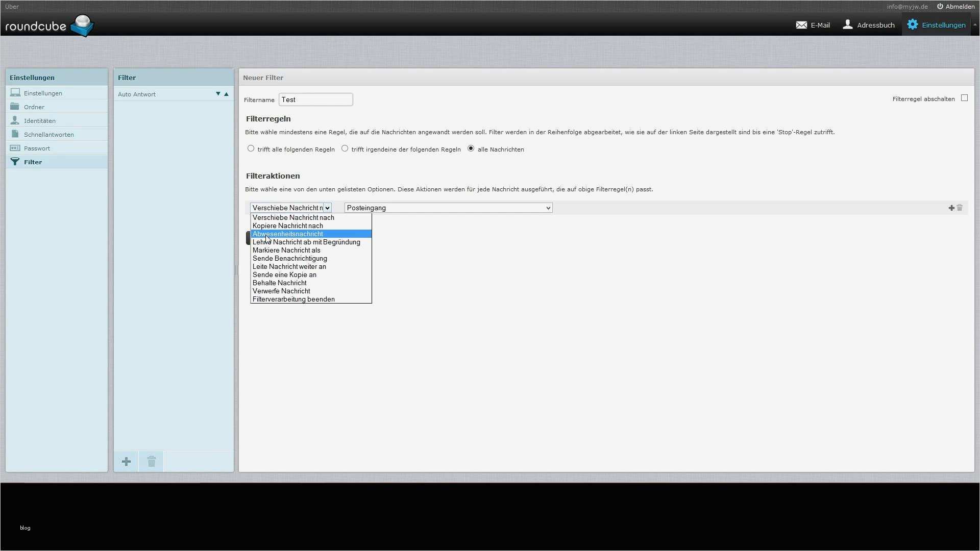Screen dimensions: 980x551
Task: Enable Filterregel abschalten checkbox
Action: point(964,98)
